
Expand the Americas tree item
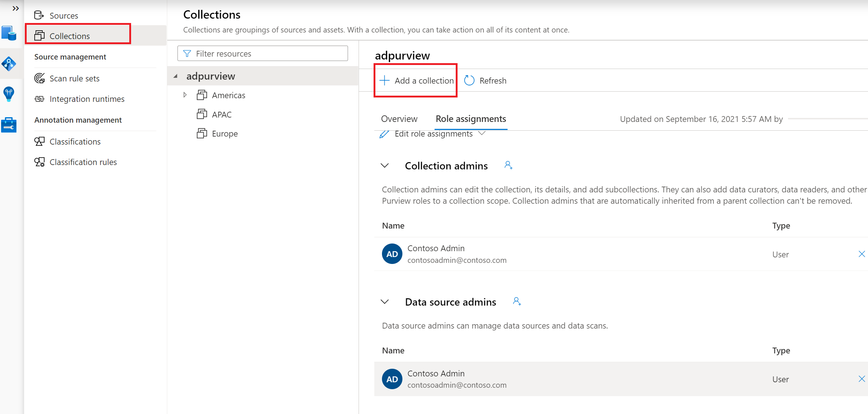pos(186,95)
